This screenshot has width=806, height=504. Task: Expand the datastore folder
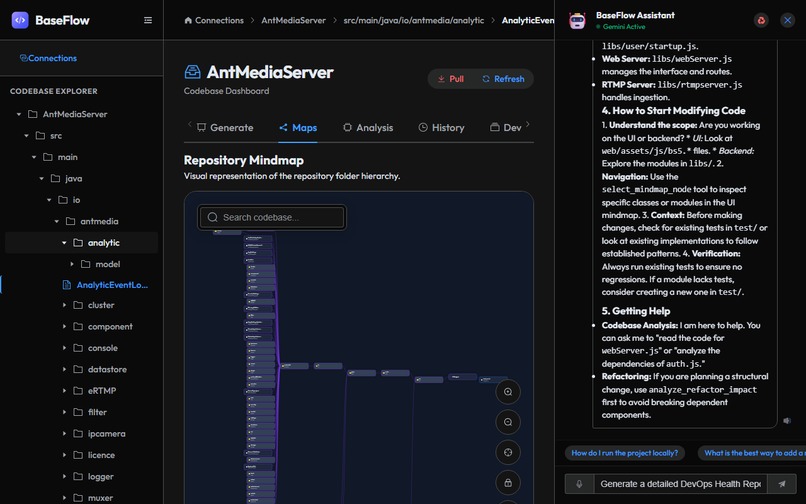(64, 369)
